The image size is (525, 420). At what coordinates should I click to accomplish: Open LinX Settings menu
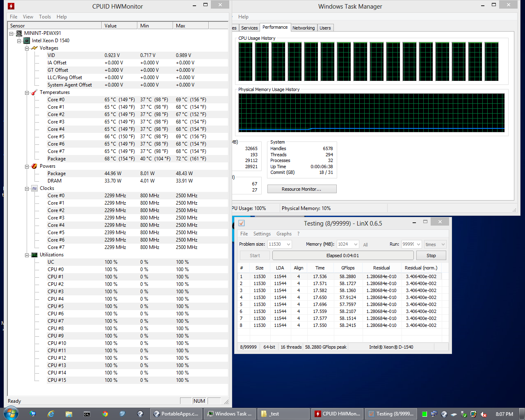pyautogui.click(x=262, y=234)
